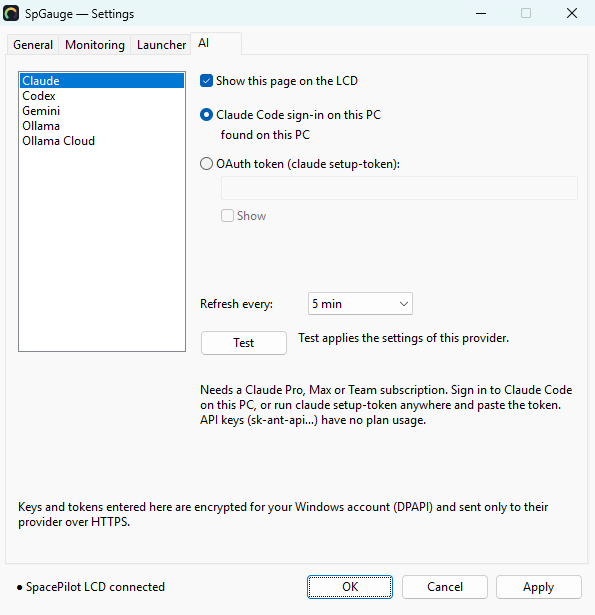Select Ollama Cloud in the list
The width and height of the screenshot is (595, 615).
(102, 141)
